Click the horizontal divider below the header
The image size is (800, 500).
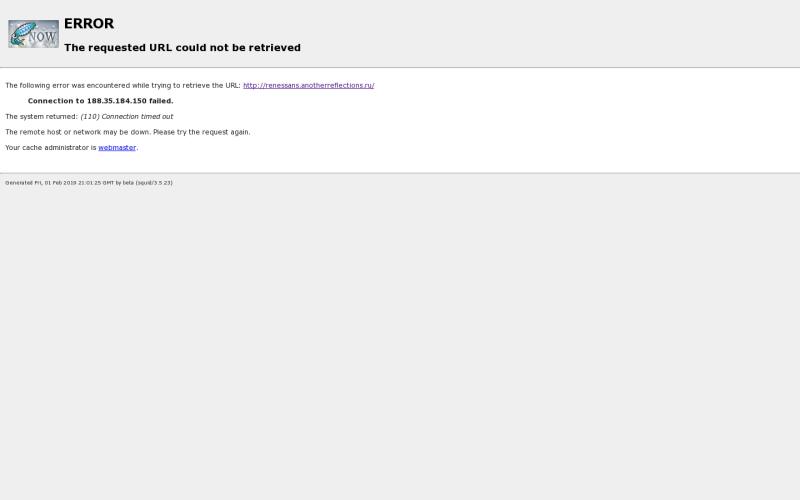pos(400,67)
